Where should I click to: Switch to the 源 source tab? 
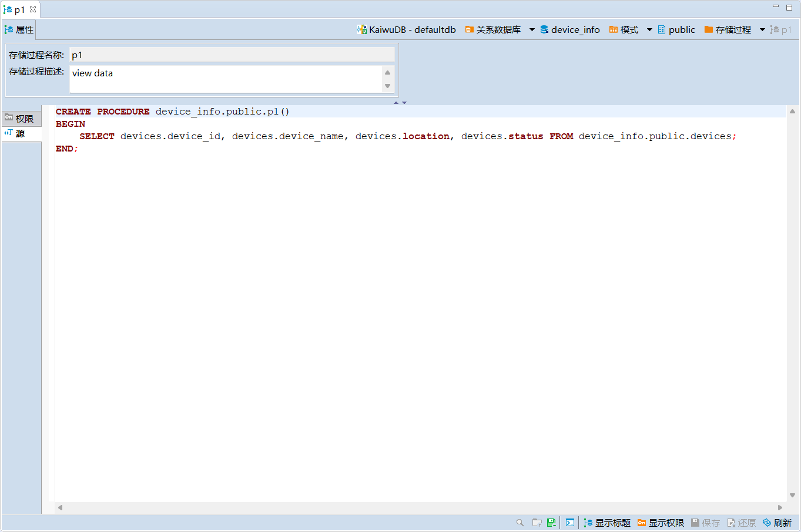20,134
